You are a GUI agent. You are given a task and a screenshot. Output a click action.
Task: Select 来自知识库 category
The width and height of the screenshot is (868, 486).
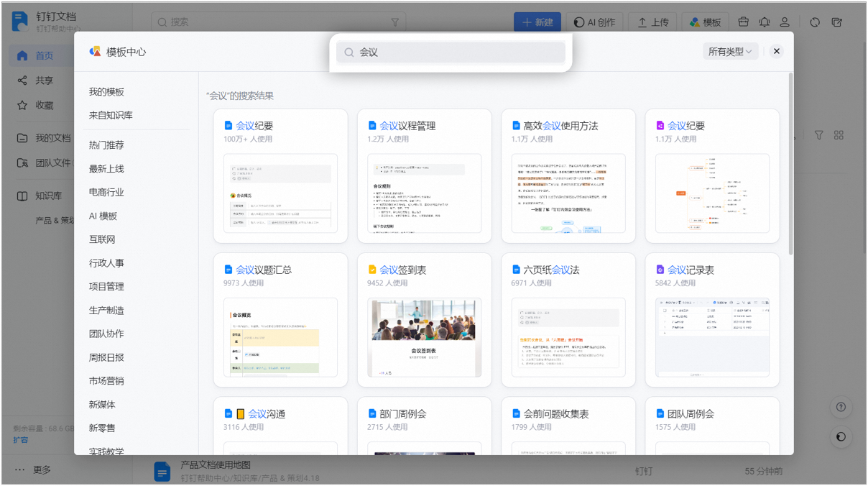111,116
